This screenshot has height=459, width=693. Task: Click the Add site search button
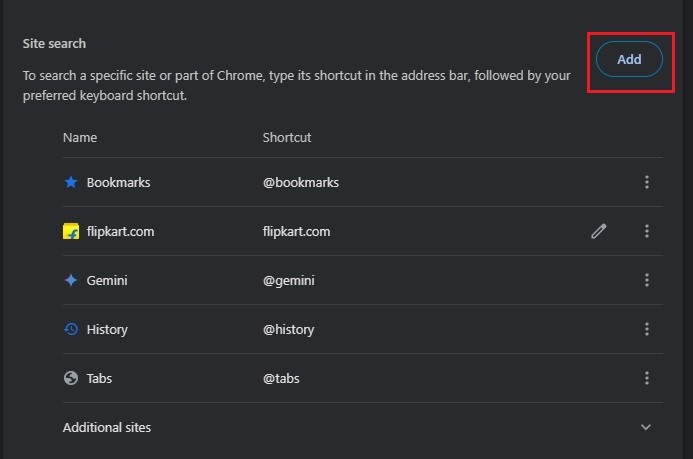(x=629, y=59)
